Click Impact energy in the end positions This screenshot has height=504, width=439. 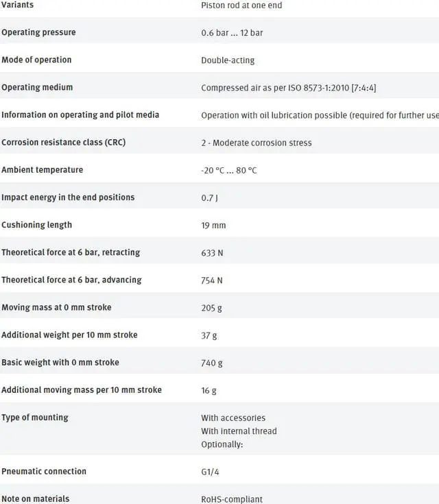68,197
